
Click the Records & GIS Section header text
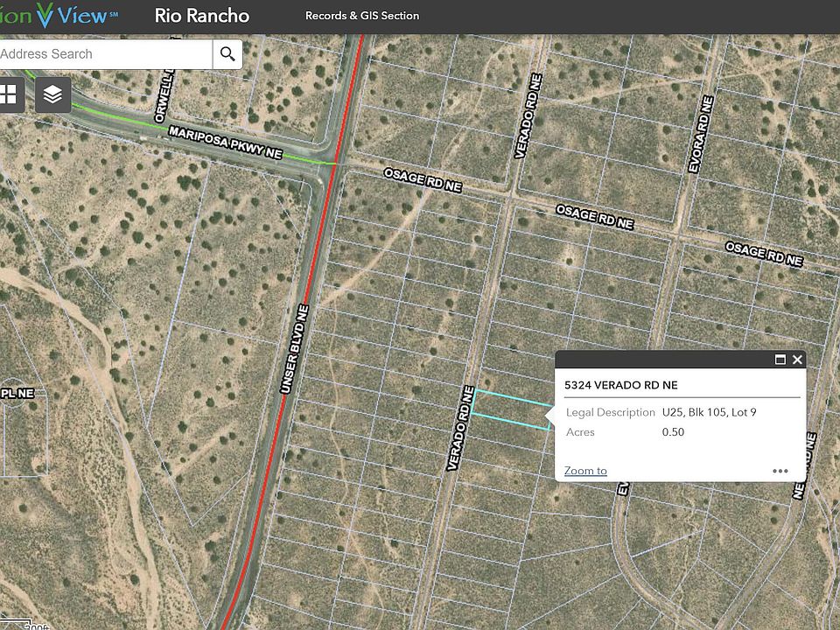tap(362, 16)
